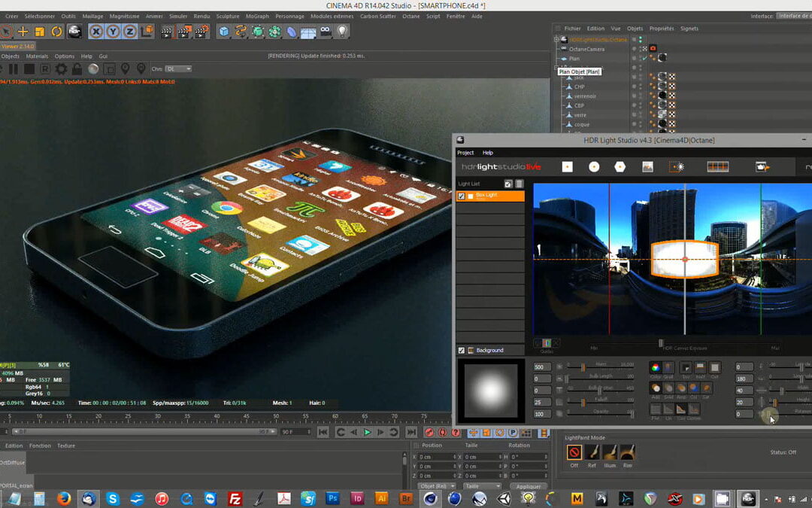The height and width of the screenshot is (508, 812).
Task: Add a cube primitive object
Action: click(223, 31)
